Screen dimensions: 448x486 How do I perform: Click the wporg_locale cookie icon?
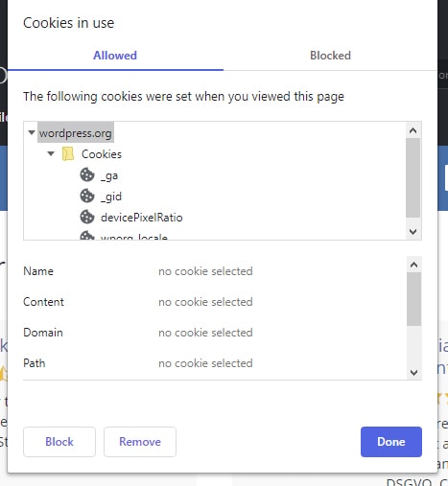(87, 236)
